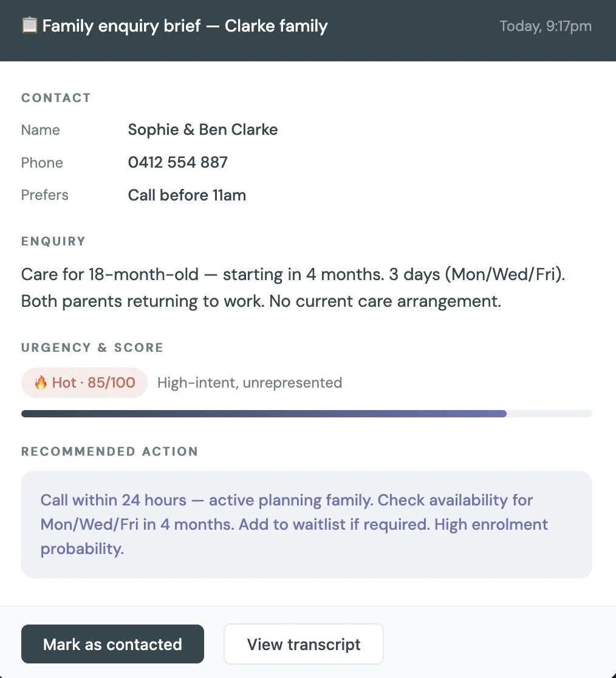Click the Hot 85/100 score badge
The height and width of the screenshot is (678, 616).
coord(84,383)
